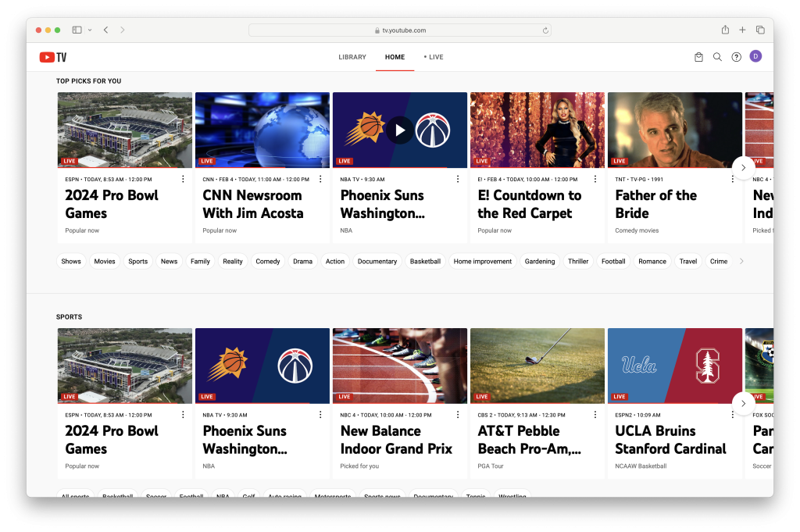Open the search magnifier icon
This screenshot has width=800, height=532.
(717, 57)
